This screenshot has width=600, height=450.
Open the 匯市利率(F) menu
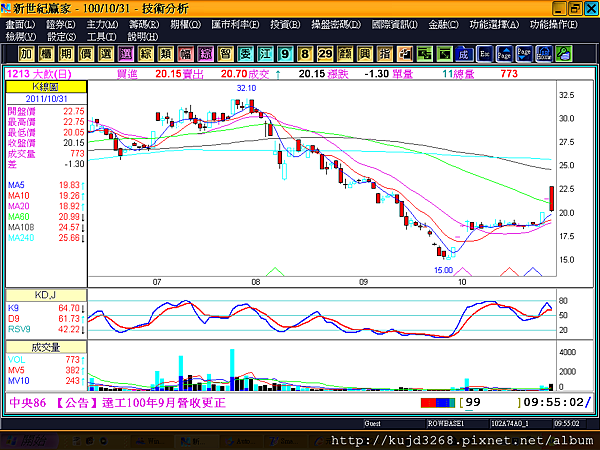tap(235, 25)
